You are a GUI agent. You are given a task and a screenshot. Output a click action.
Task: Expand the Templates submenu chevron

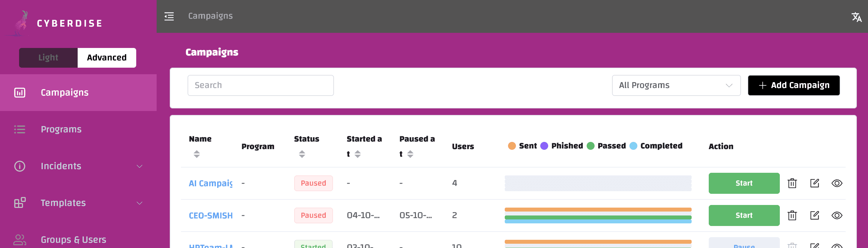coord(140,203)
